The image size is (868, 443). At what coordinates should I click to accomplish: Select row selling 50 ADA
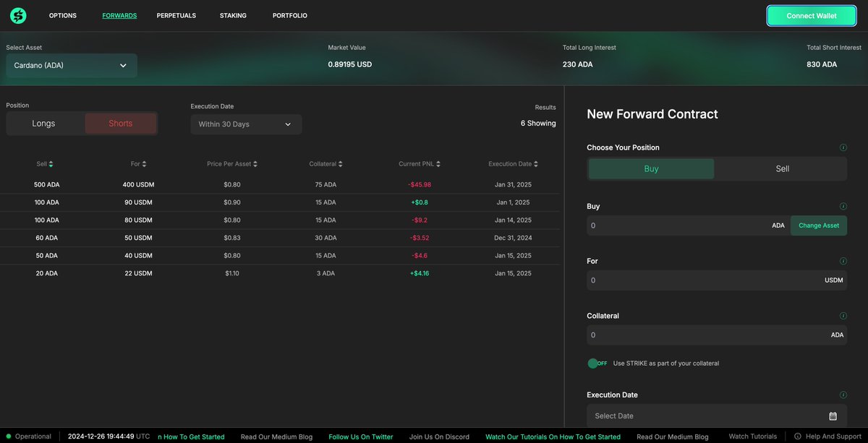pos(280,256)
